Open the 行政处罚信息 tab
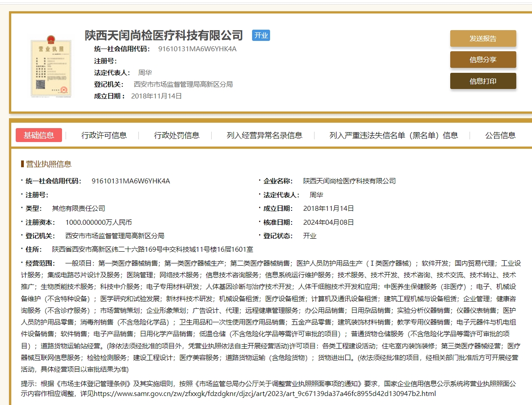The width and height of the screenshot is (532, 405). [x=177, y=135]
